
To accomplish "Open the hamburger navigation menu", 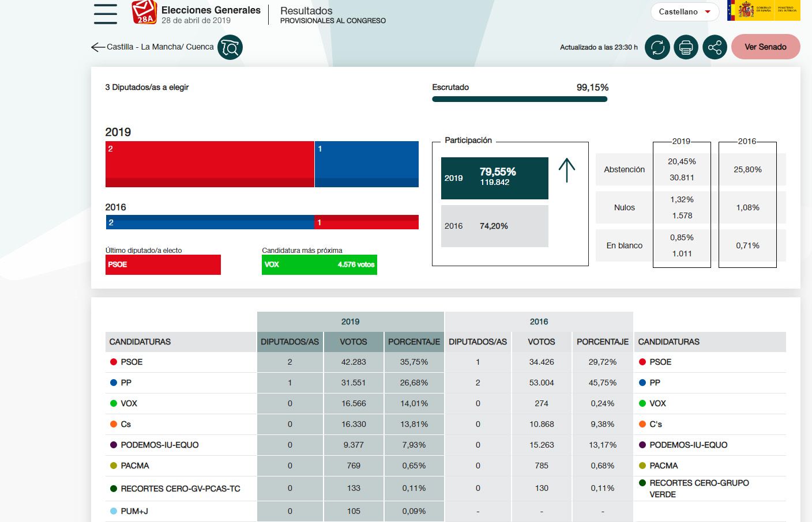I will click(105, 14).
